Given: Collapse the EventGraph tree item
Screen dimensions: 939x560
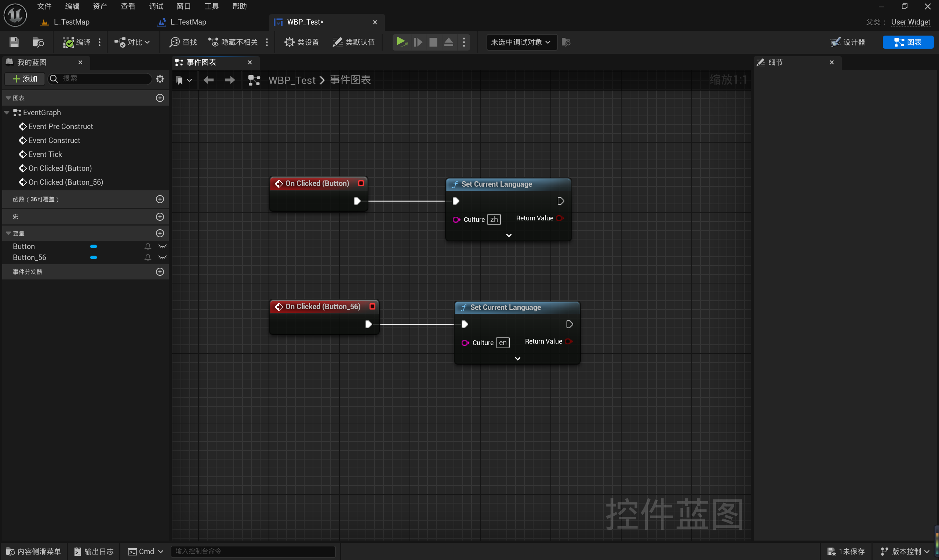Looking at the screenshot, I should (x=6, y=113).
